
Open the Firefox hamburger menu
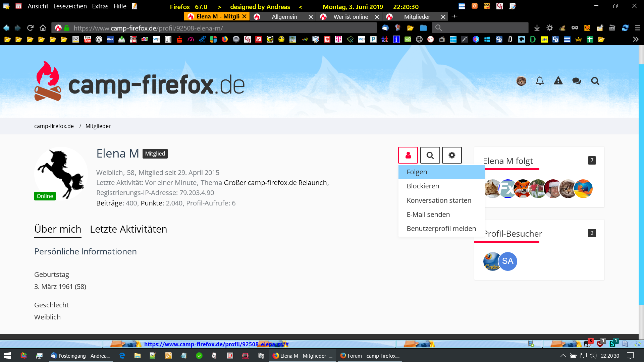click(638, 28)
